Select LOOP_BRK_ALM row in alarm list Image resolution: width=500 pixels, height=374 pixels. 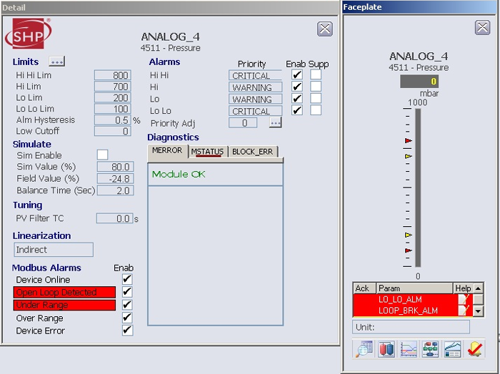point(413,310)
